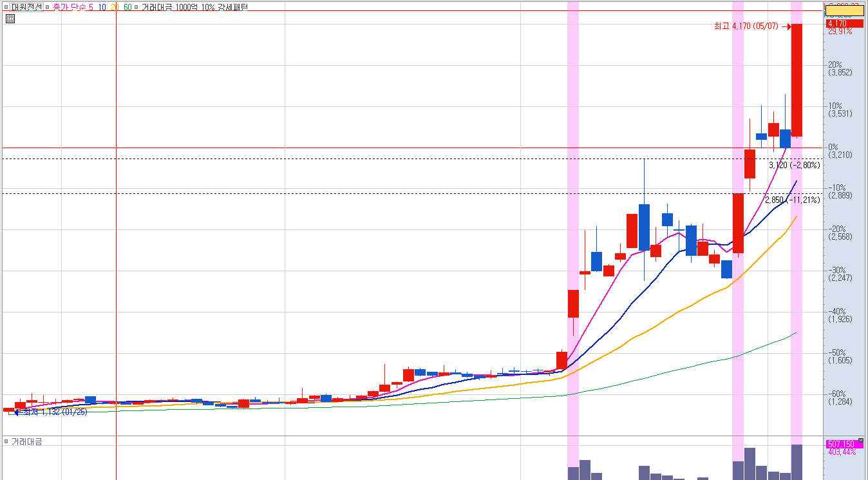Viewport: 868px width, 480px height.
Task: Click the square beside lower 거래대금 label
Action: point(6,441)
